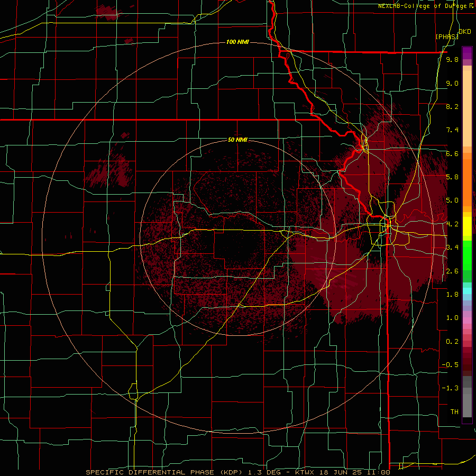This screenshot has height=476, width=476.
Task: Click the 5.8 legend value
Action: click(452, 177)
